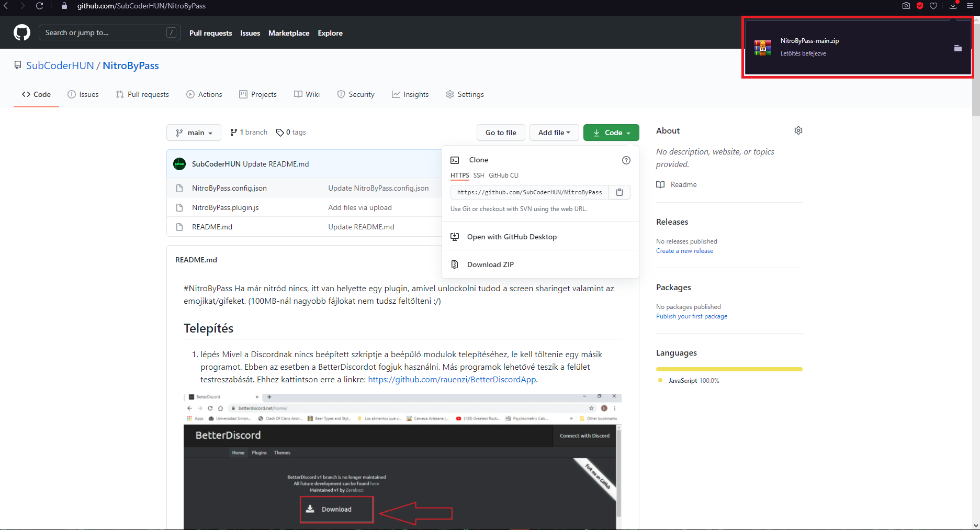Copy the clone URL with clipboard icon
This screenshot has width=980, height=530.
point(619,192)
